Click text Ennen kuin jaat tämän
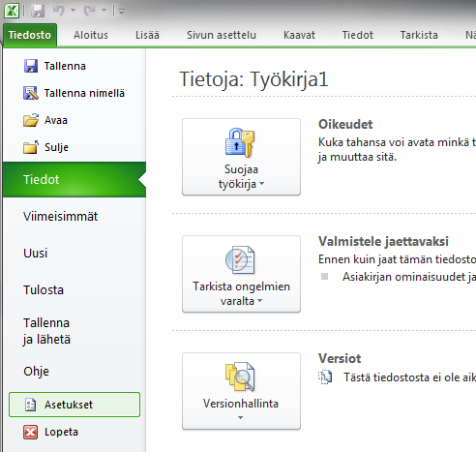Viewport: 476px width, 452px height. [x=375, y=259]
